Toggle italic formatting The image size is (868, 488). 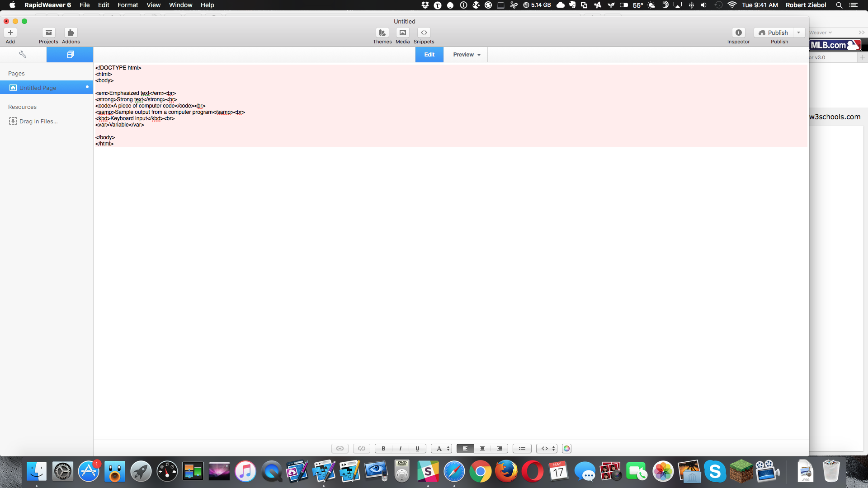coord(401,449)
